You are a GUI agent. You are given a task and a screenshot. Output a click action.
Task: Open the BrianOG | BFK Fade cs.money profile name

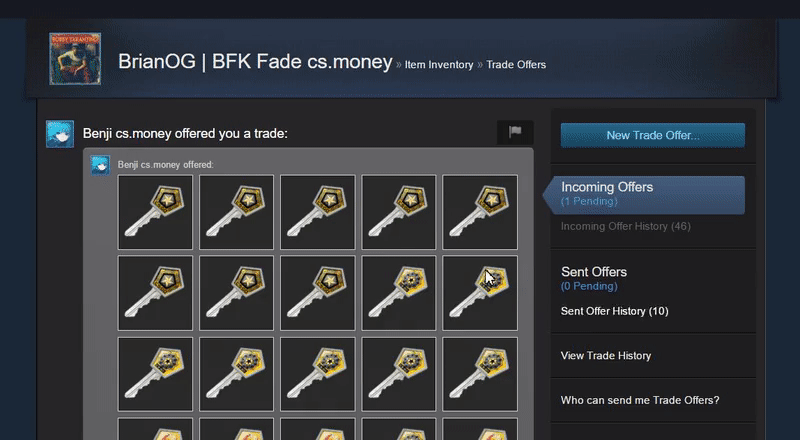tap(255, 61)
